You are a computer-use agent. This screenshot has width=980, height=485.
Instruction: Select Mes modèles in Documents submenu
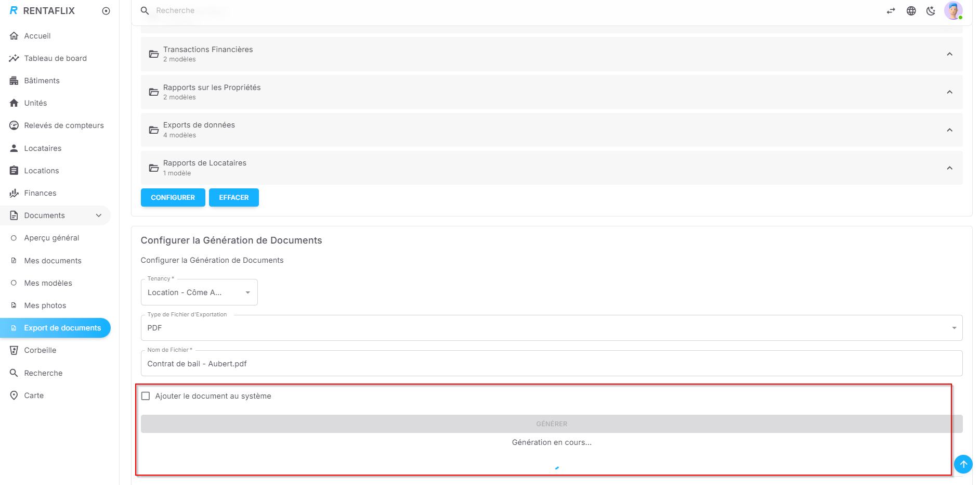(48, 283)
